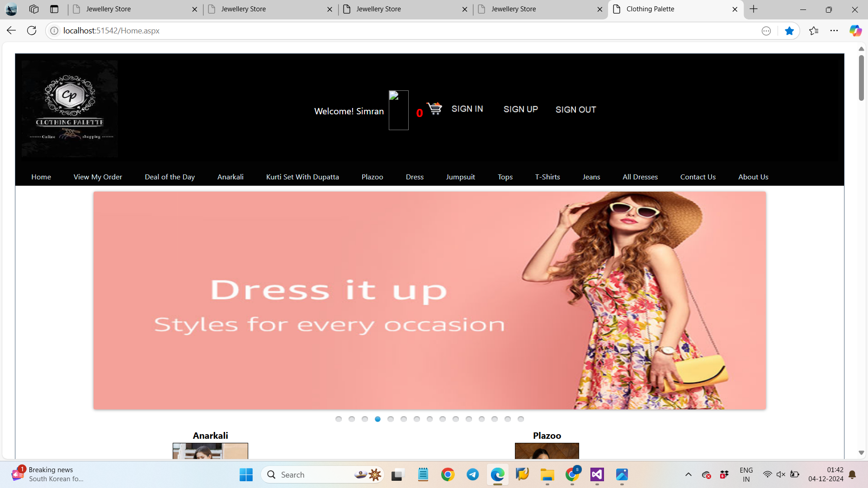Click the Clothing Palette logo

[69, 108]
